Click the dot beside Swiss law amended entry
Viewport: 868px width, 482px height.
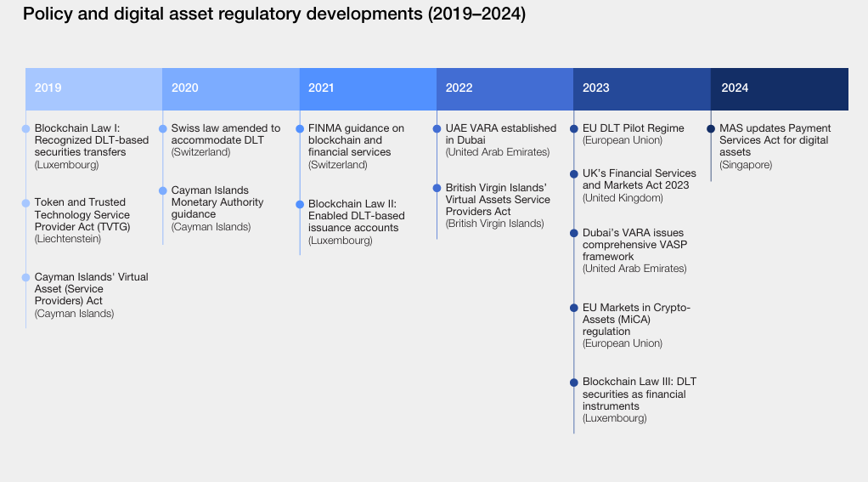[163, 129]
